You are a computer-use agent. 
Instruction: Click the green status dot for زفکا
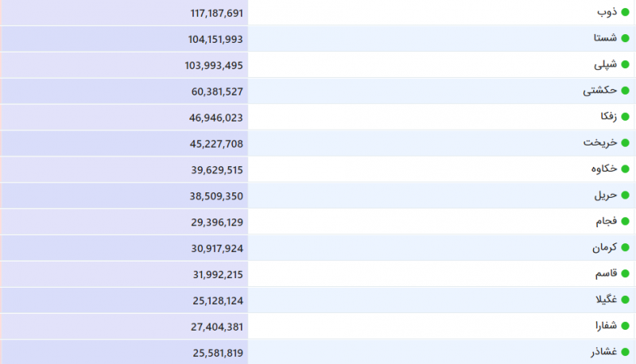(x=625, y=117)
